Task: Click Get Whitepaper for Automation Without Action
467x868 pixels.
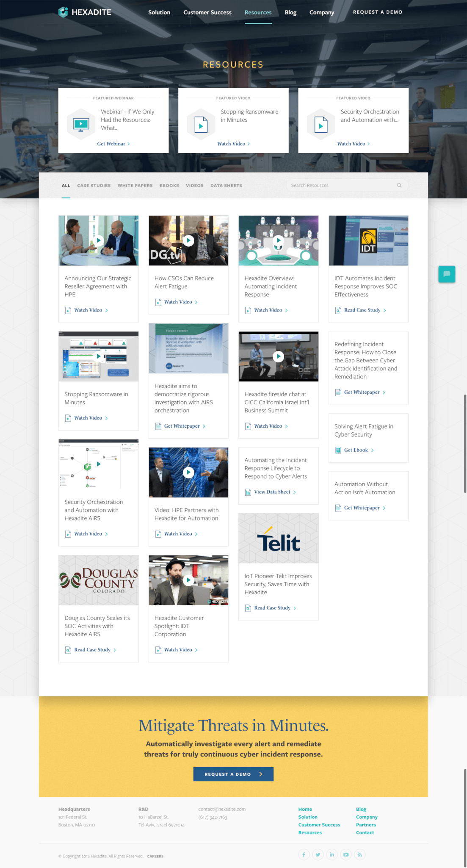Action: click(x=365, y=508)
